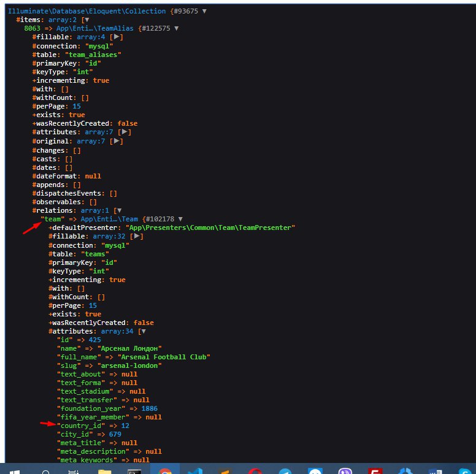
Task: Collapse the #relations array:1 toggle
Action: [x=119, y=210]
